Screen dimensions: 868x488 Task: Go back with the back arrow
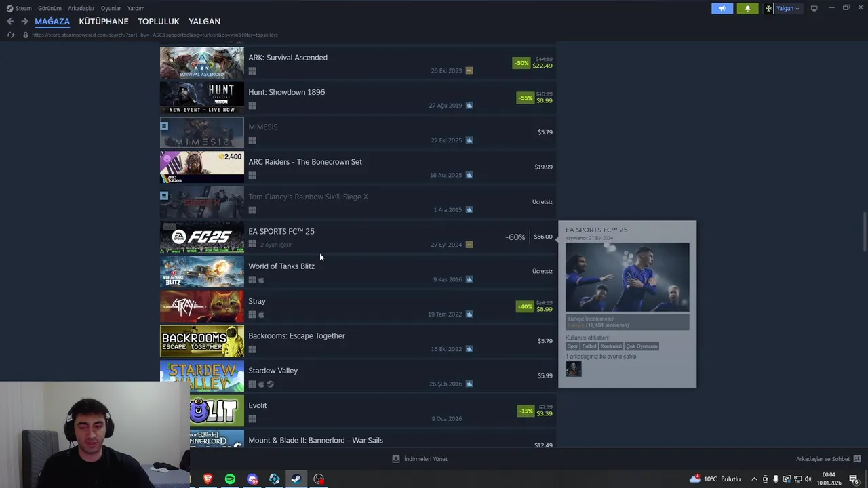pos(10,22)
